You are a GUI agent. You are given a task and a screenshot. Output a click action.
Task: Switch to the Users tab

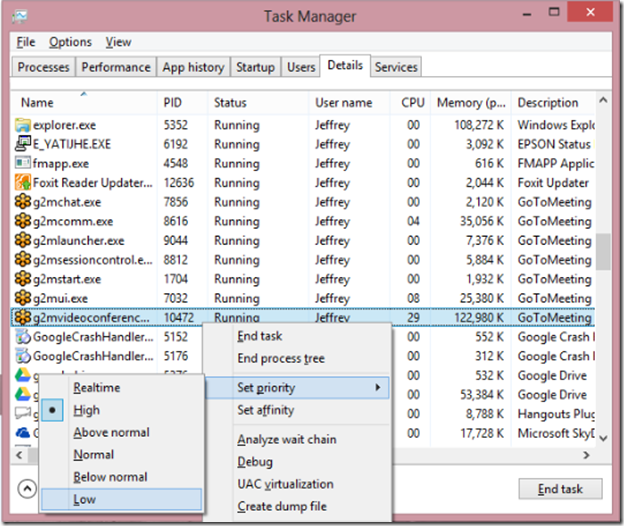click(x=301, y=67)
